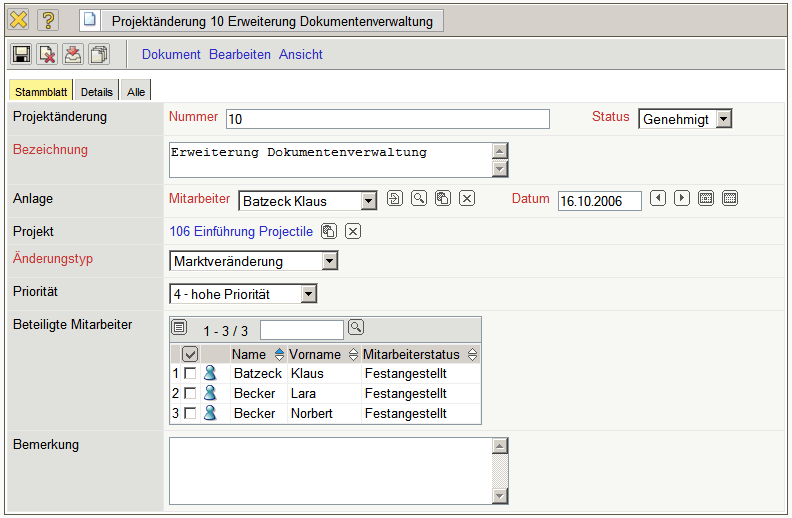Viewport: 792px width, 518px height.
Task: Open the Bearbeiten menu
Action: click(240, 54)
